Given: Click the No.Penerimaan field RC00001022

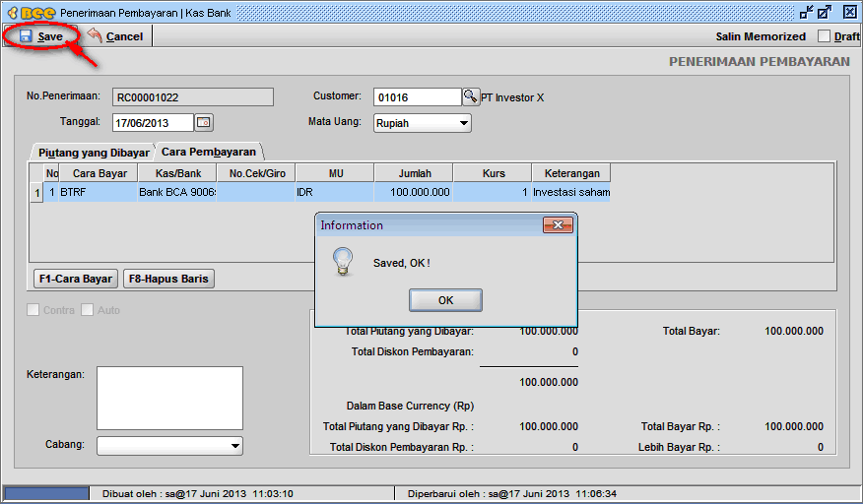Looking at the screenshot, I should tap(193, 97).
